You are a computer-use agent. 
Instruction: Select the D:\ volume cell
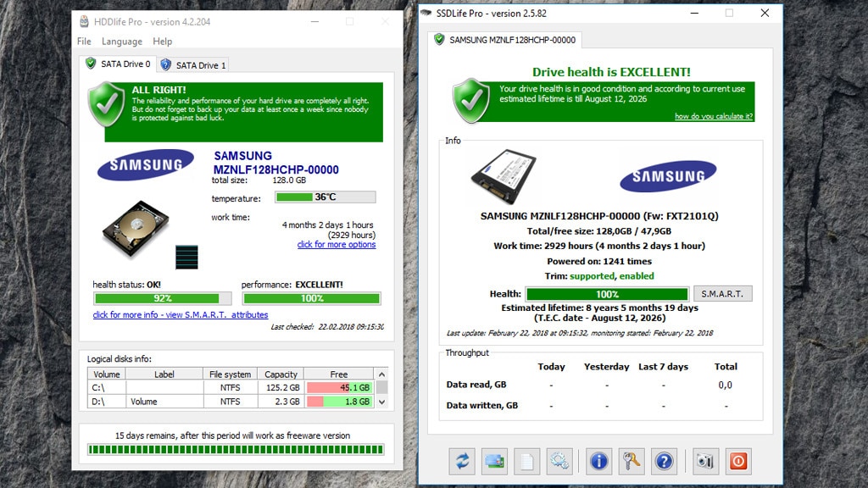pos(107,401)
